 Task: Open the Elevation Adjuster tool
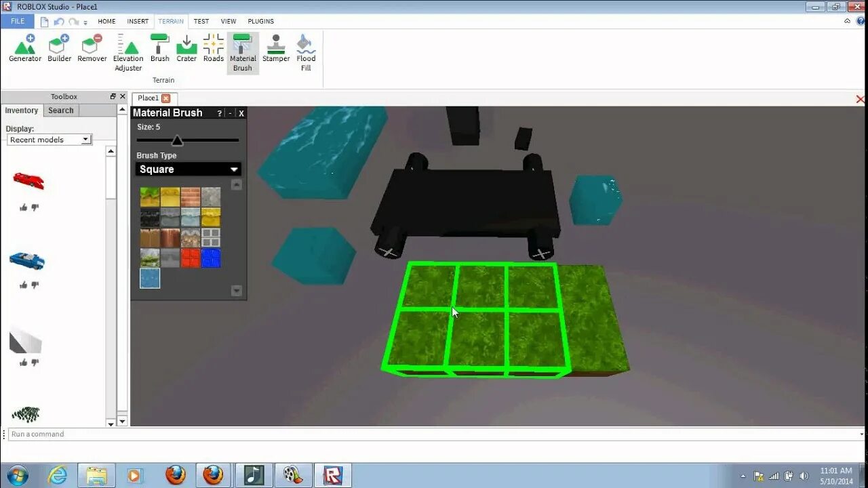tap(128, 53)
